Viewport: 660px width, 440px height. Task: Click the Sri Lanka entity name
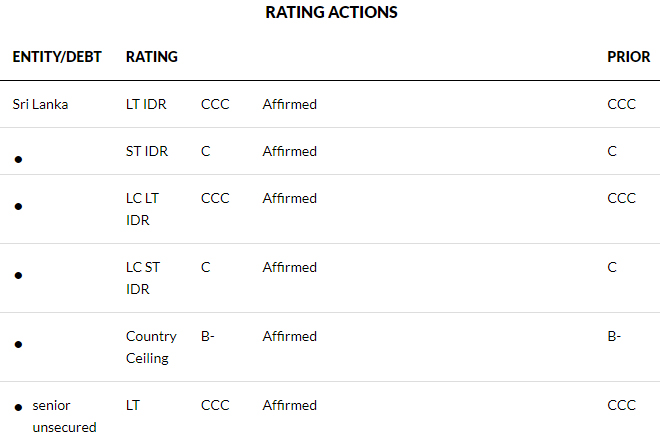coord(40,104)
